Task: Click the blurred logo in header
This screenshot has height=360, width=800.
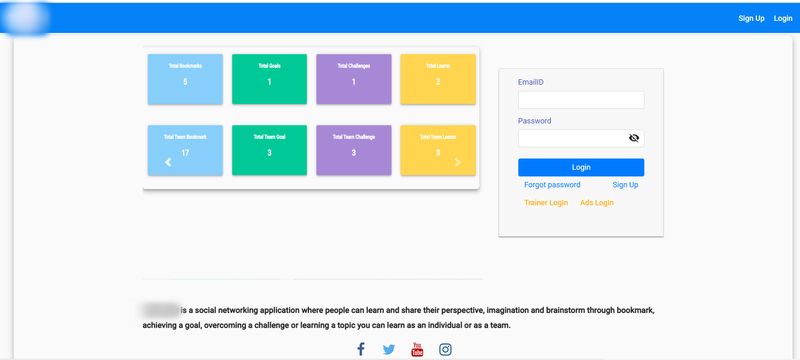Action: pyautogui.click(x=25, y=18)
